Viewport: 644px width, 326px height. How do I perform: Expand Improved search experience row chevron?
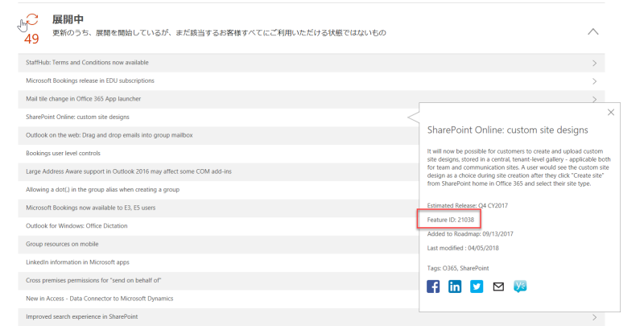[x=594, y=317]
